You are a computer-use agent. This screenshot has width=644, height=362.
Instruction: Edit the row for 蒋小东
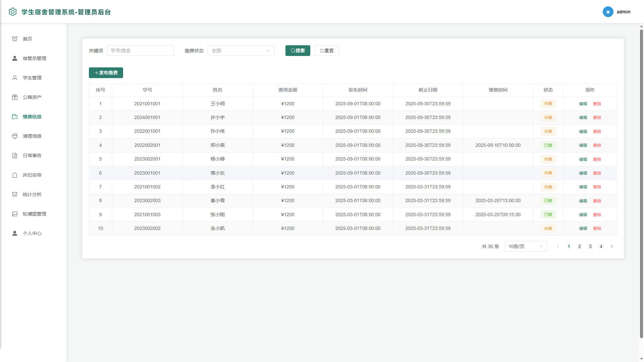[583, 173]
